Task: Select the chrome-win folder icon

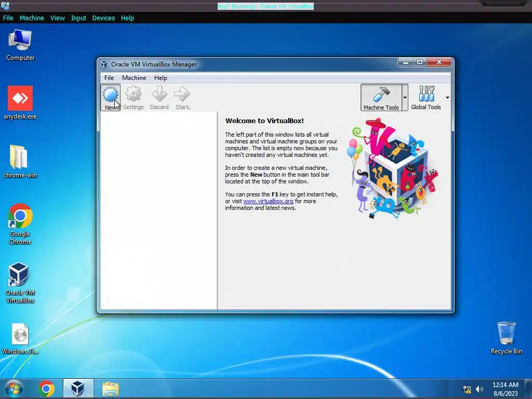Action: coord(20,162)
